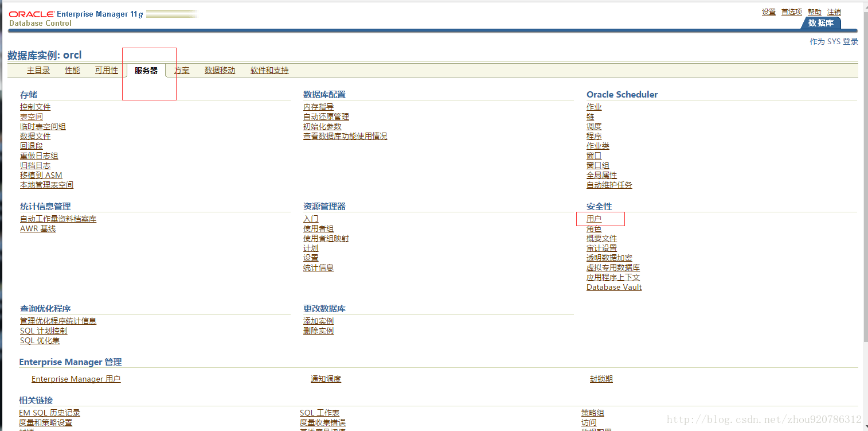868x431 pixels.
Task: Click the 数据库 top-right tab
Action: (x=821, y=23)
